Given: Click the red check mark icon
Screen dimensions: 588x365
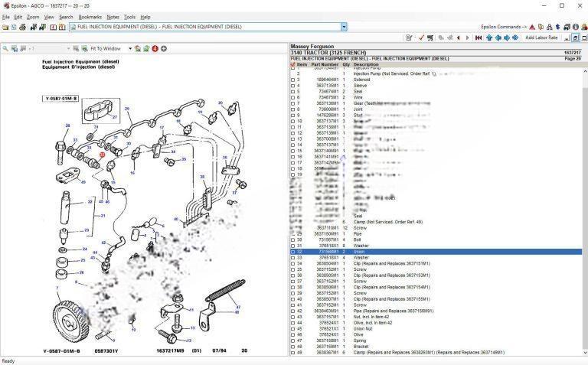Looking at the screenshot, I should click(x=422, y=37).
